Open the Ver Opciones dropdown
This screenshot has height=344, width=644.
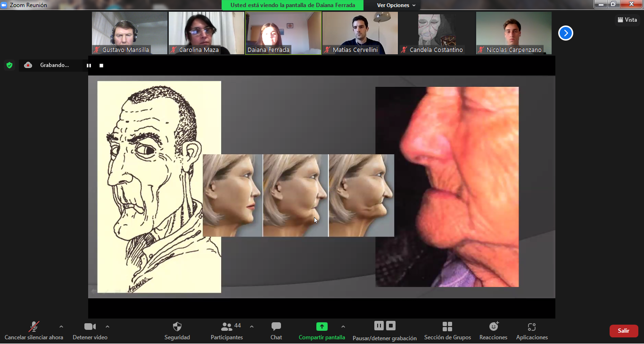pyautogui.click(x=396, y=5)
